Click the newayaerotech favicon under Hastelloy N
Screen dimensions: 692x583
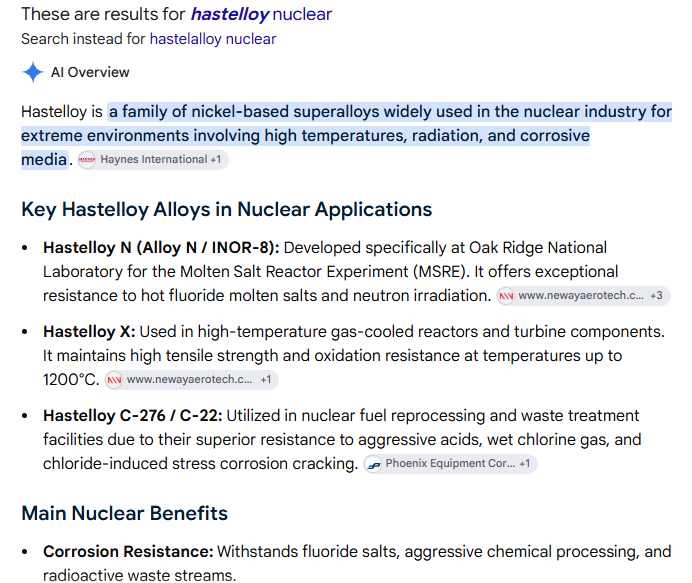tap(506, 296)
